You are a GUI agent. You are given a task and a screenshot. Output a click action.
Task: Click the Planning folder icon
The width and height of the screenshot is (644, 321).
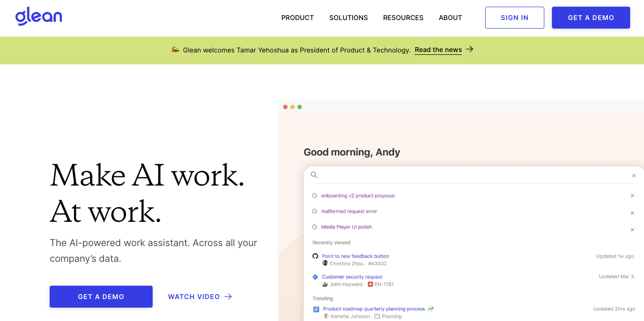click(x=377, y=316)
